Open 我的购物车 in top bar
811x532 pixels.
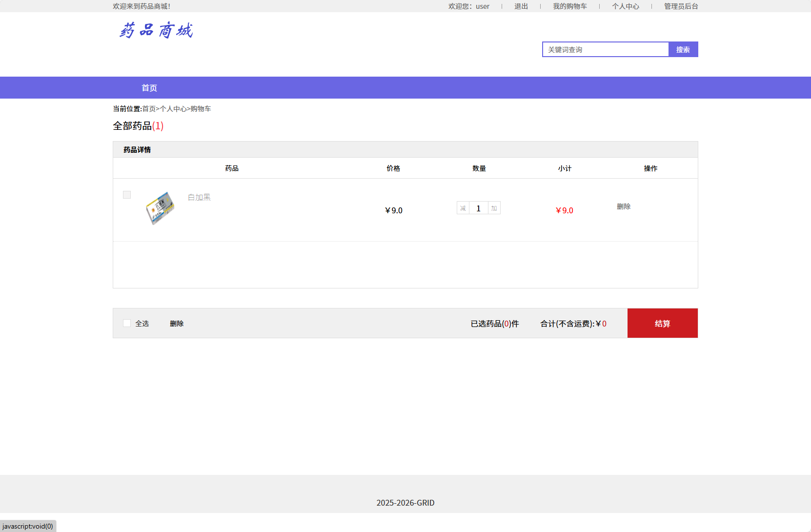(569, 6)
